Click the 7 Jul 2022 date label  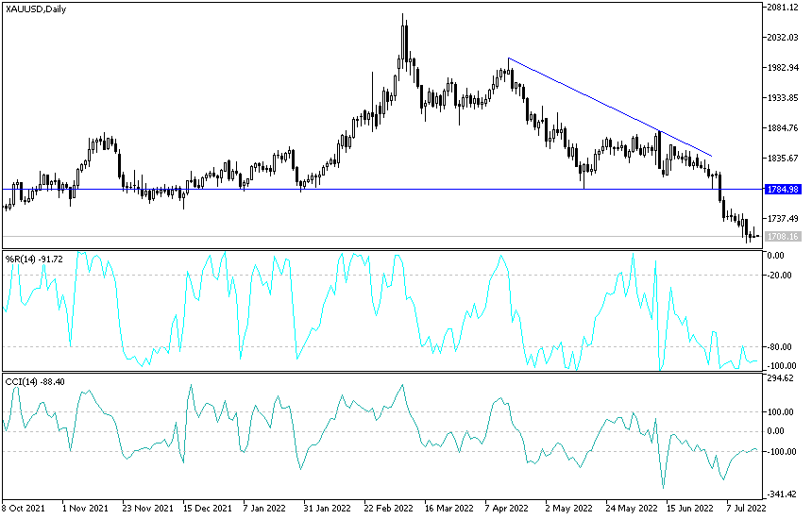[x=746, y=508]
